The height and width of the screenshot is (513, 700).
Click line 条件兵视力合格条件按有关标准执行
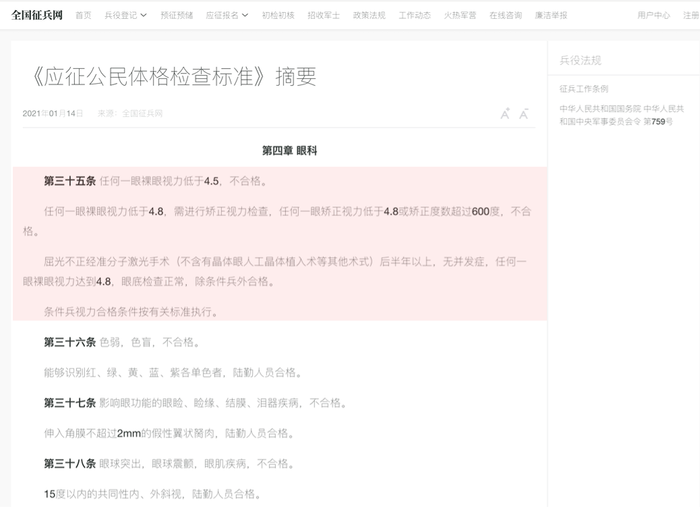point(132,312)
